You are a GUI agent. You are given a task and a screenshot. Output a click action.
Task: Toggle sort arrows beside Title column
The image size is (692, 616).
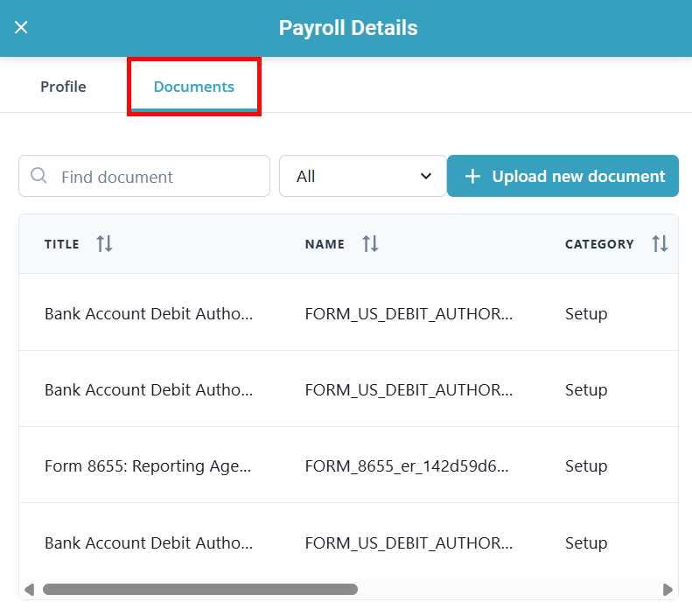tap(104, 244)
